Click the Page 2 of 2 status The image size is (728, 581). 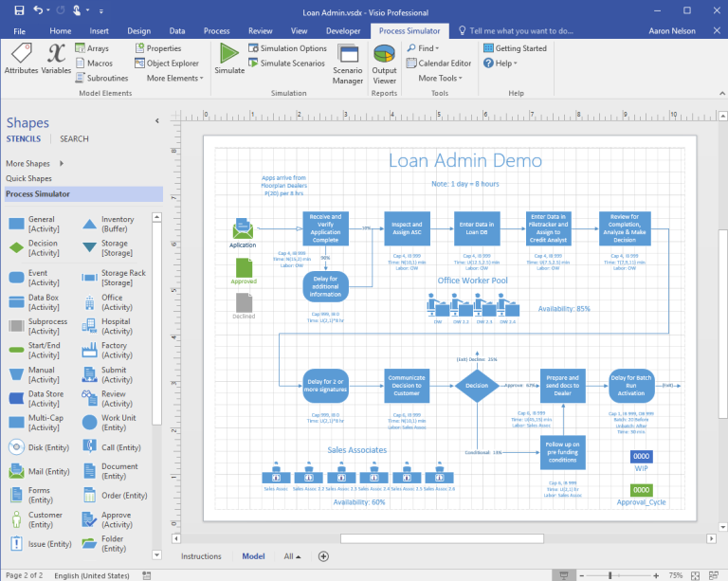coord(24,575)
